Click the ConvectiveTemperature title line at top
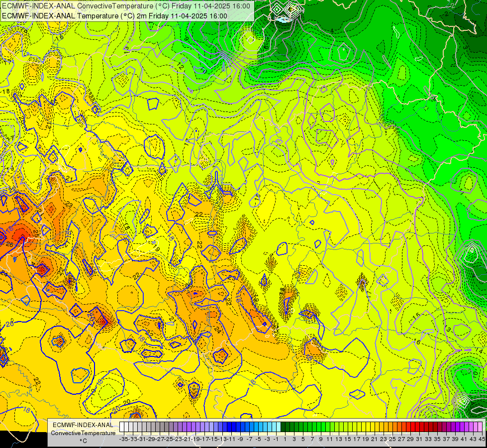 click(126, 6)
